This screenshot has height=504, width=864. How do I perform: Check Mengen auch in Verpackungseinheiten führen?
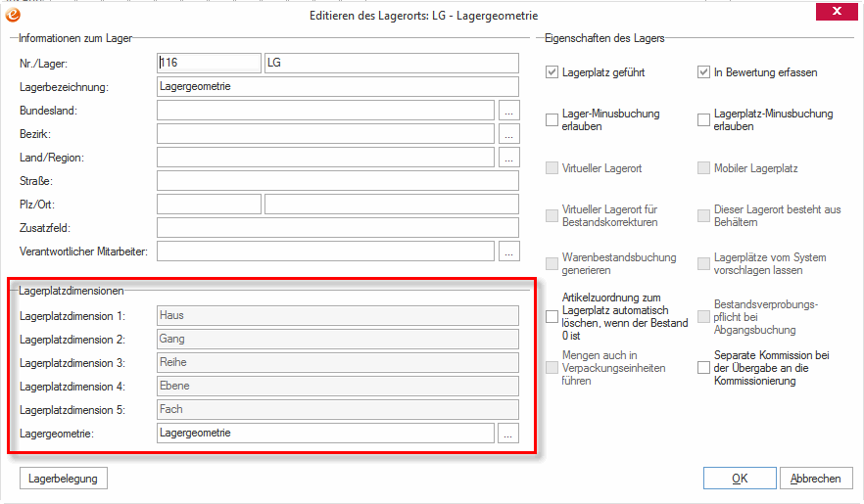(552, 368)
